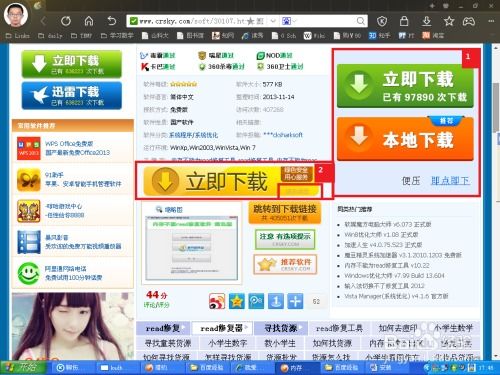Open the search engine selector dropdown
Screen dimensions: 500x375
pos(289,21)
